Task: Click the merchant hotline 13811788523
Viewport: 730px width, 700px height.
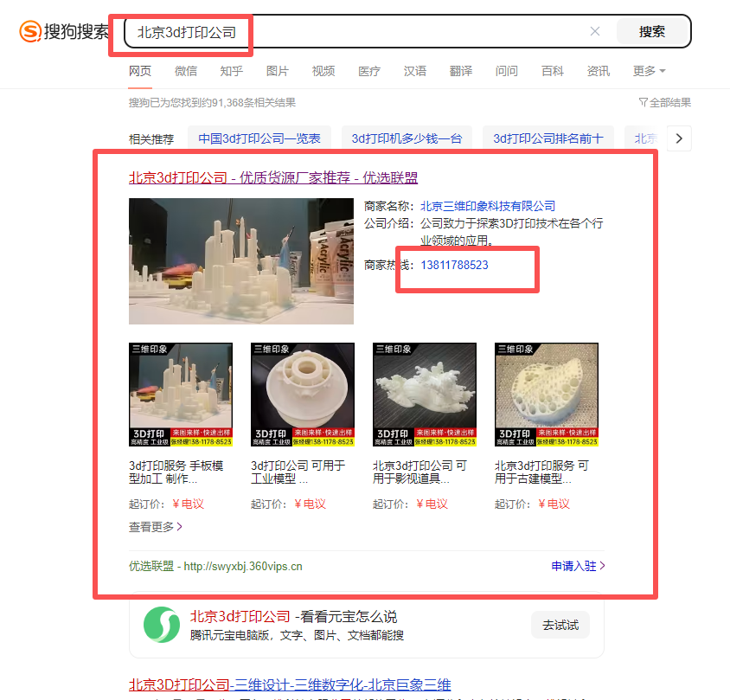Action: tap(454, 265)
